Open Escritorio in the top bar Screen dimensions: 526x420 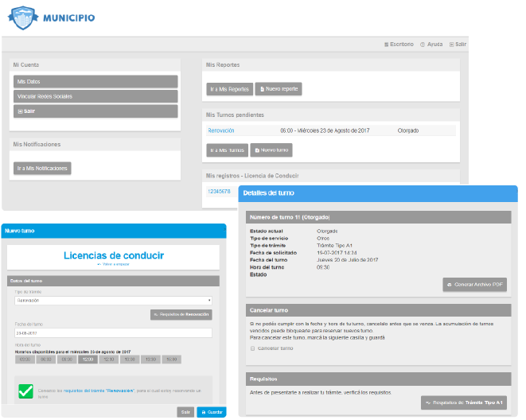[x=399, y=45]
